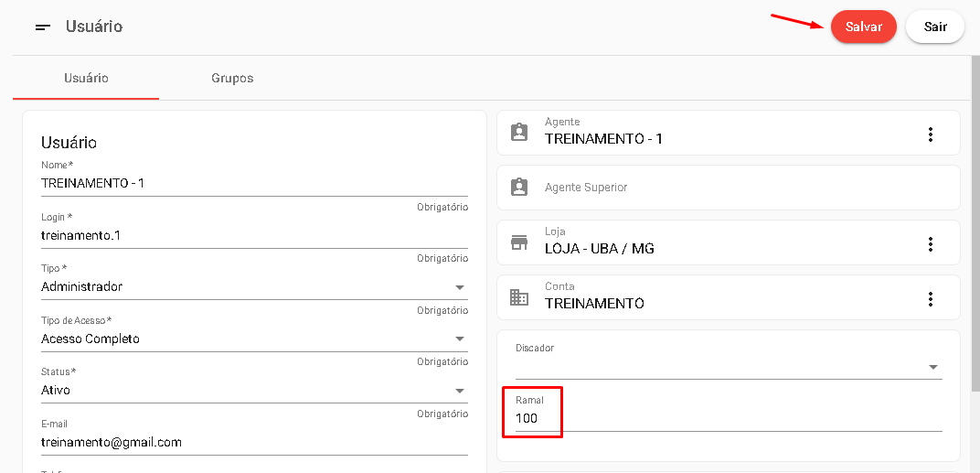This screenshot has width=980, height=473.
Task: Click the Conta building icon
Action: point(519,297)
